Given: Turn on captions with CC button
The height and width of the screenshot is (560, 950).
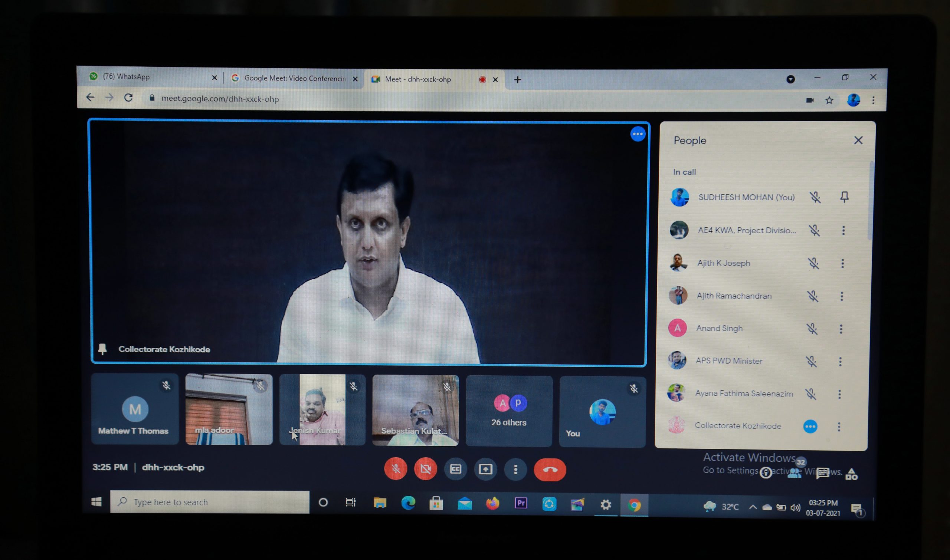Looking at the screenshot, I should (x=456, y=469).
